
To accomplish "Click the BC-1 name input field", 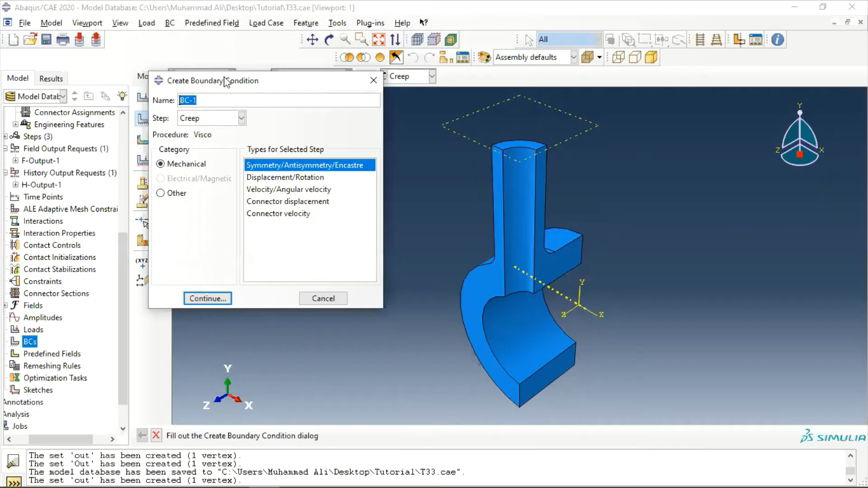I will [278, 100].
